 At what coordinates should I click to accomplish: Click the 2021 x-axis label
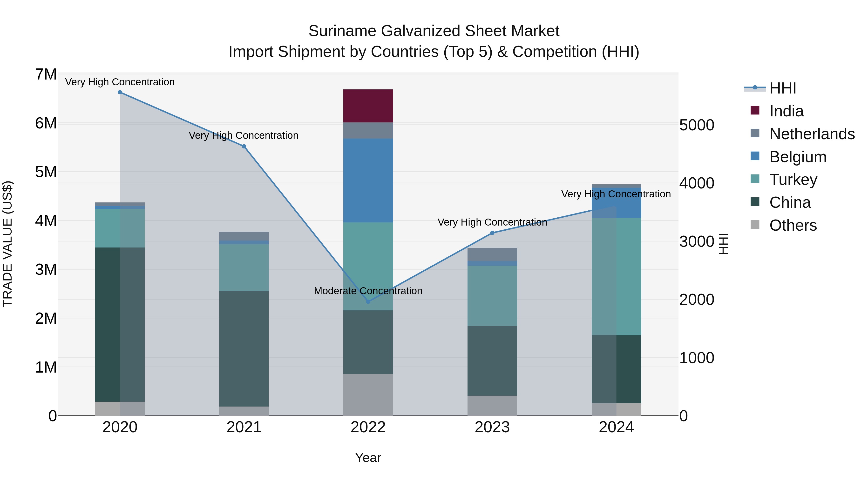point(244,427)
